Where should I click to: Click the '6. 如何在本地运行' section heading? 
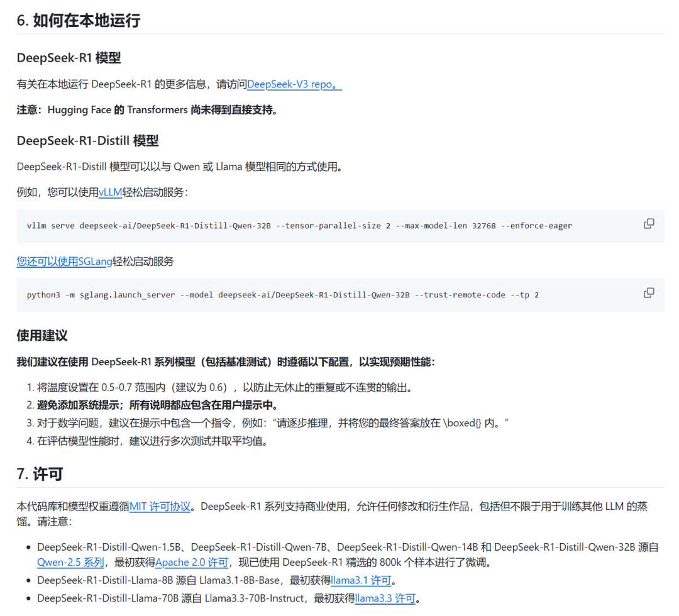click(79, 21)
